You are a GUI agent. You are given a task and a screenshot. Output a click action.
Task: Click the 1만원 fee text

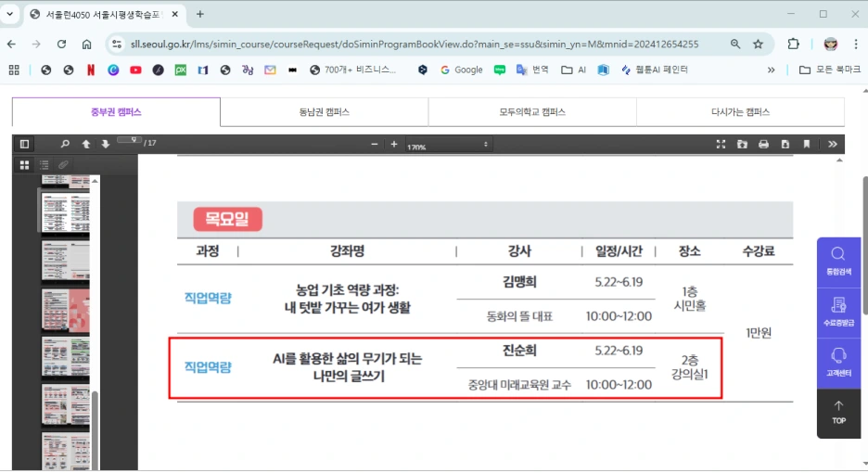click(759, 333)
